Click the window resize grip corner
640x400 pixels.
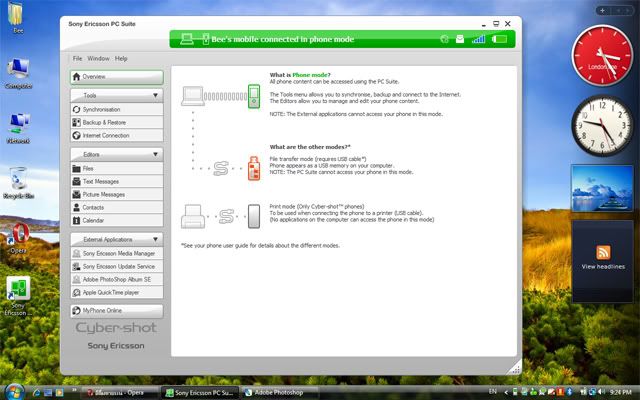click(515, 368)
